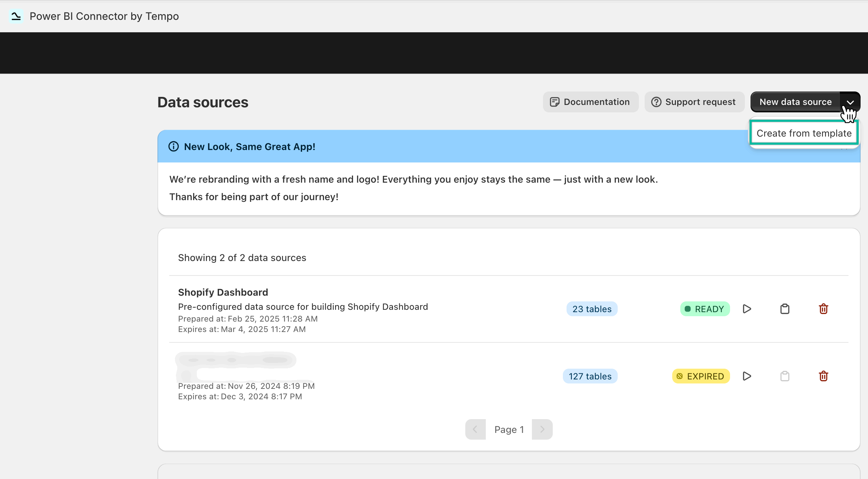Run the expired 127 tables source
The image size is (868, 479).
[747, 376]
